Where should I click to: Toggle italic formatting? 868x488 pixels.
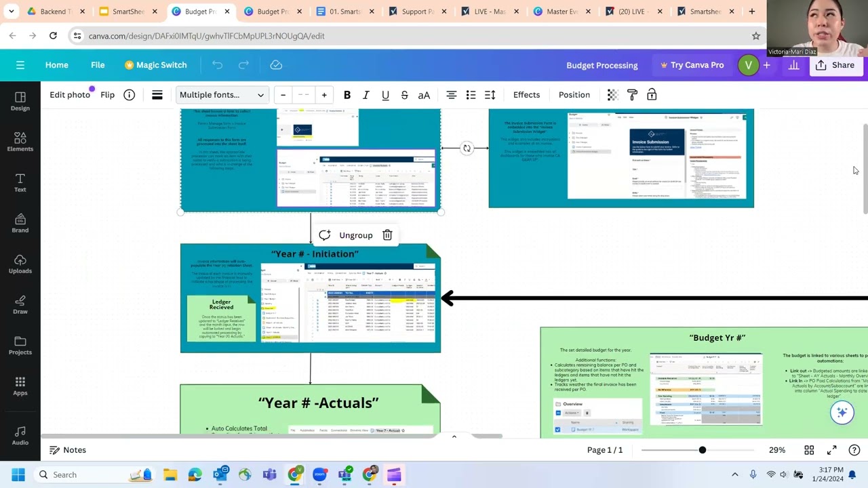coord(366,95)
